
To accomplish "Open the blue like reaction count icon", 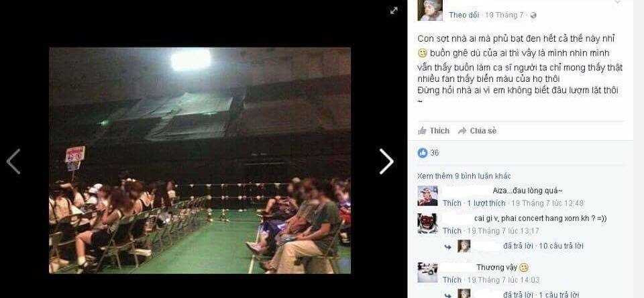I will point(422,153).
